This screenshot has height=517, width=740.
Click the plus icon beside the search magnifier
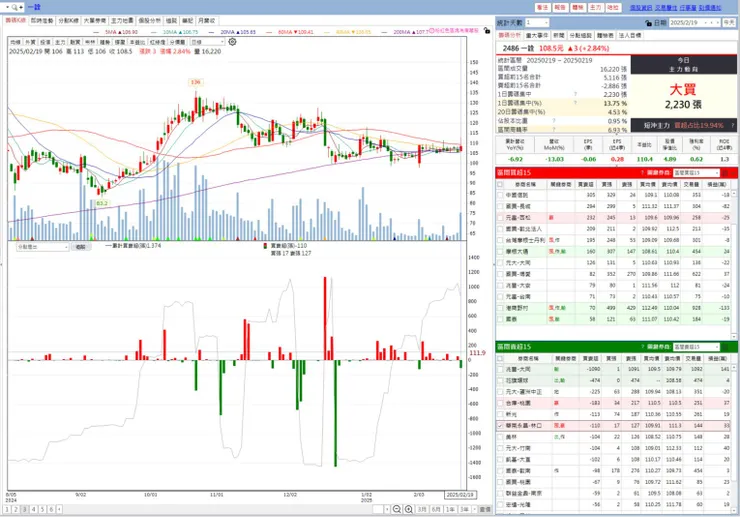pos(21,7)
